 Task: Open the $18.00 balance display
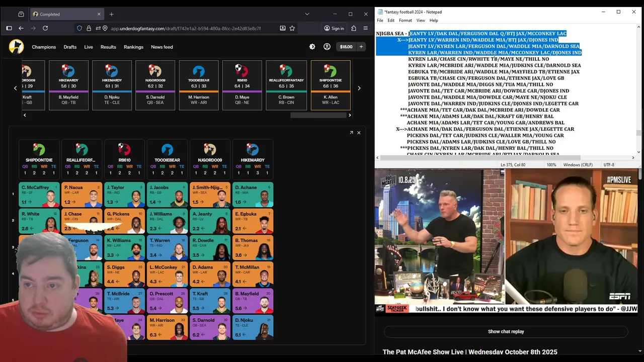click(x=346, y=47)
